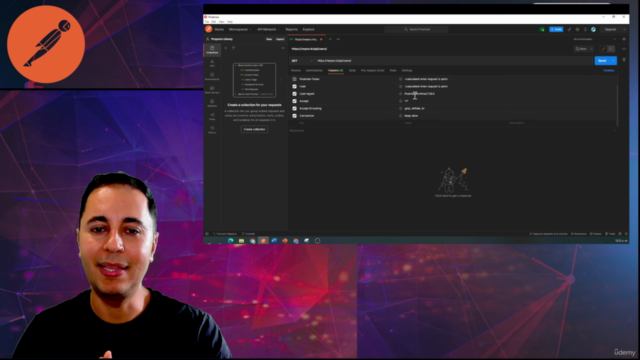Toggle the Connection header checkbox
This screenshot has height=360, width=640.
click(294, 116)
